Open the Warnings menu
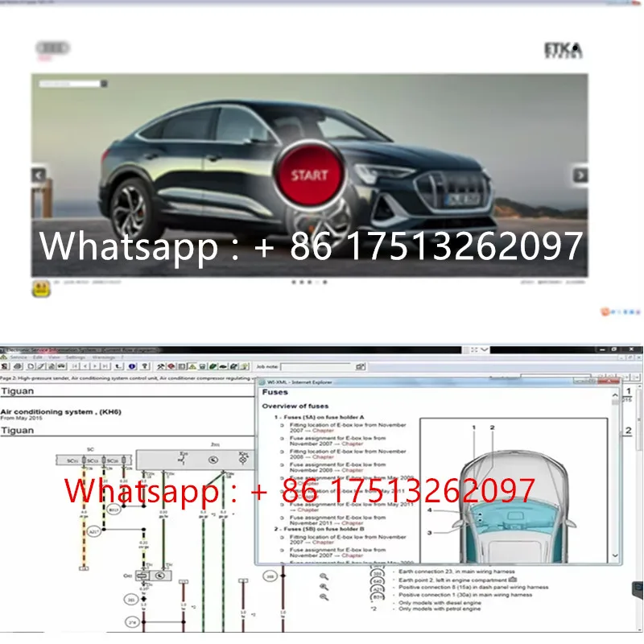This screenshot has width=644, height=644. (104, 357)
